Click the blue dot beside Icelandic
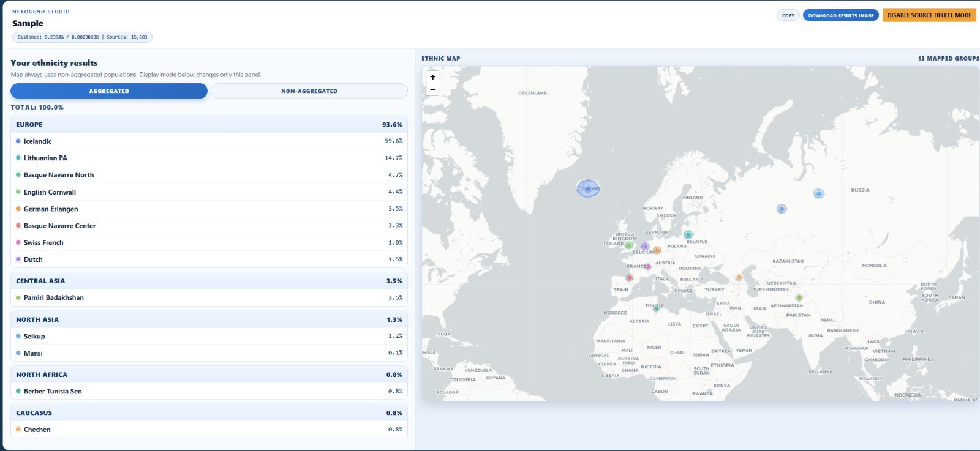The height and width of the screenshot is (451, 980). [18, 141]
